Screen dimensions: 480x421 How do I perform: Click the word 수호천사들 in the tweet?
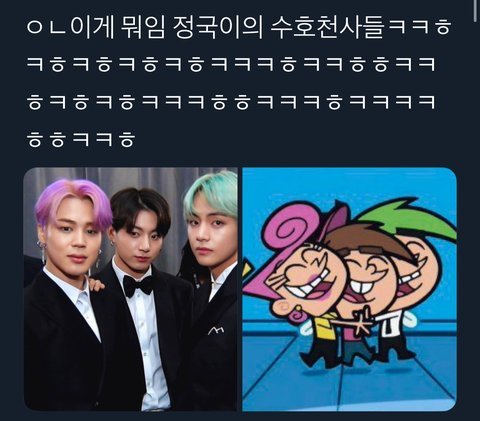329,28
